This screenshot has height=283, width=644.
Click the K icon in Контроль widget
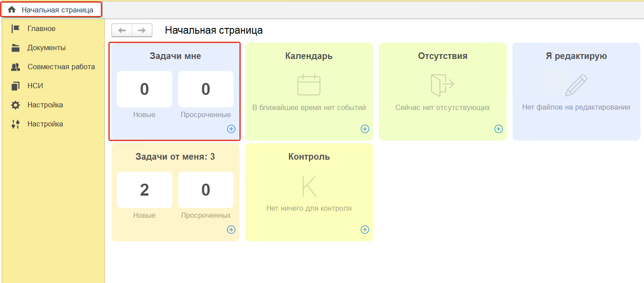coord(309,186)
